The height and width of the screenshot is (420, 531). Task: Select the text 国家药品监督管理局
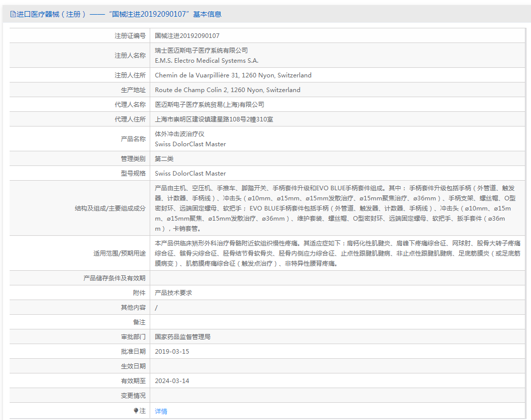(183, 337)
